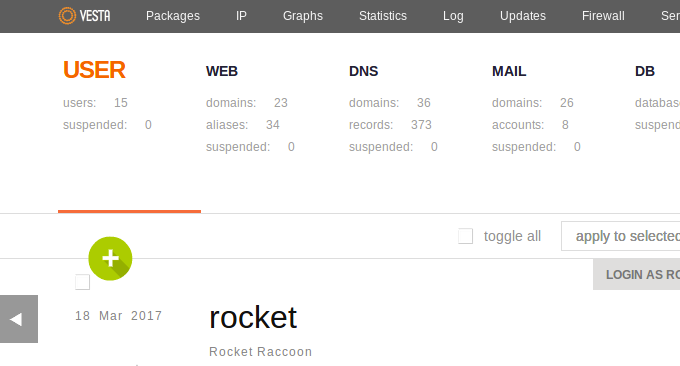Switch to the DNS section
Viewport: 680px width, 366px height.
[x=363, y=71]
